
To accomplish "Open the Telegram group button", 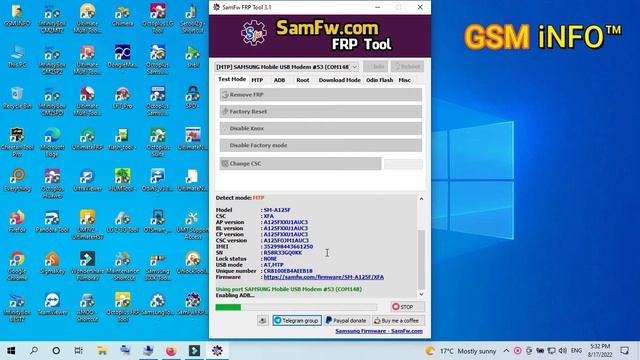I will pos(297,320).
